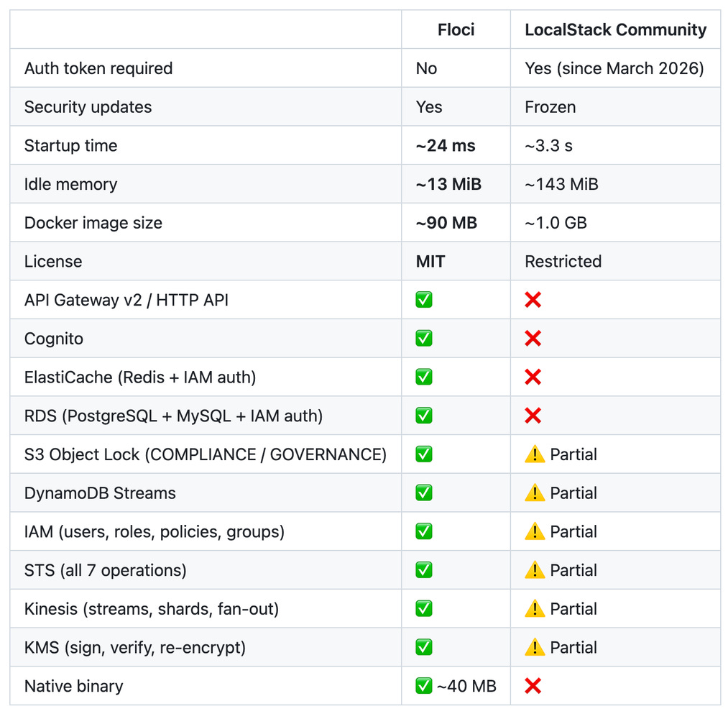
Task: Click 'Yes (since March 2026)' cell
Action: click(x=614, y=68)
